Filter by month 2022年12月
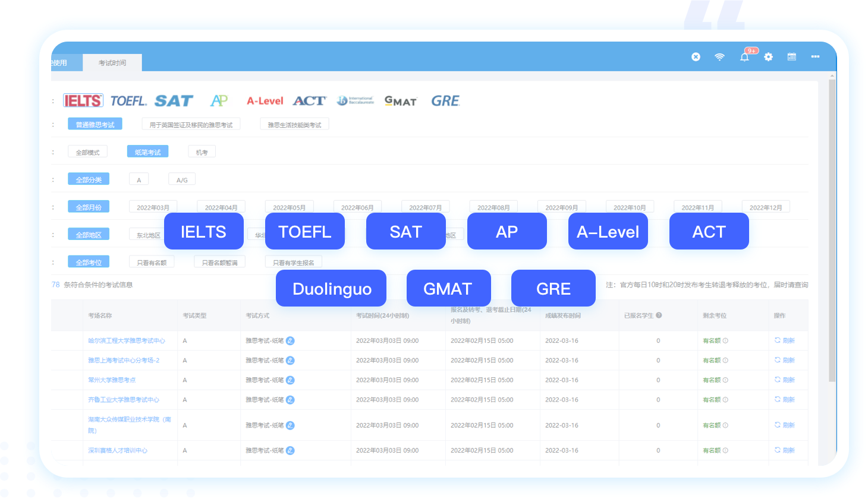 point(766,207)
